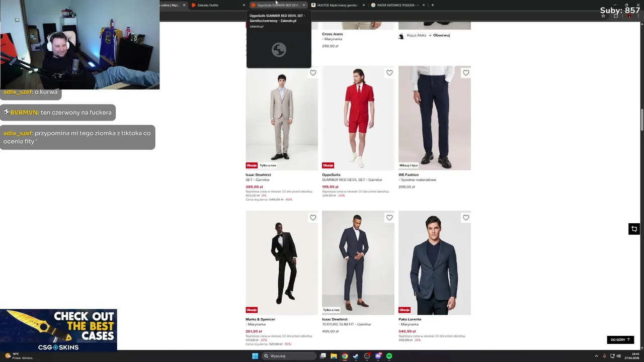644x362 pixels.
Task: Click the DO GÓRY back-to-top button
Action: (x=620, y=340)
